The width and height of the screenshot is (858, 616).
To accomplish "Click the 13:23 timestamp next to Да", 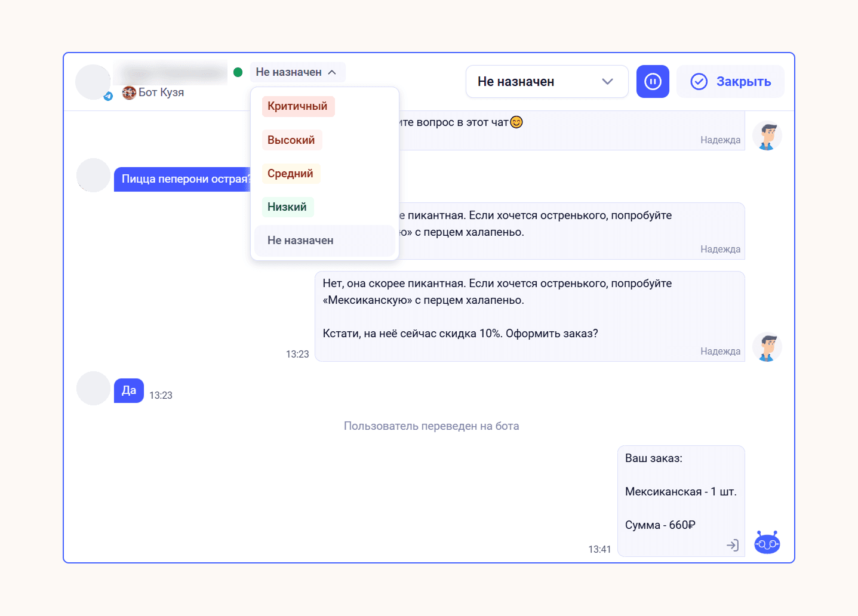I will point(161,396).
